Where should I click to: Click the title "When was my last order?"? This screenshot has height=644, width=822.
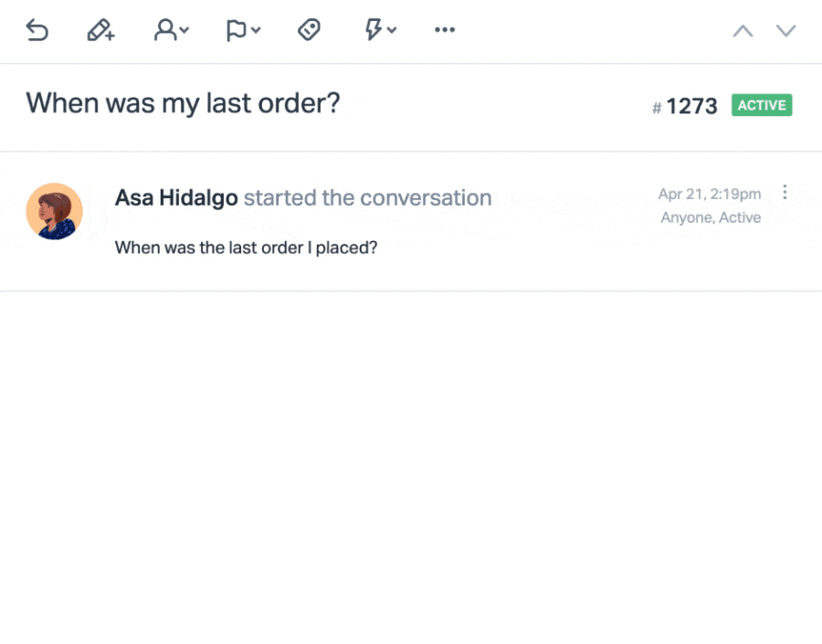(x=183, y=103)
